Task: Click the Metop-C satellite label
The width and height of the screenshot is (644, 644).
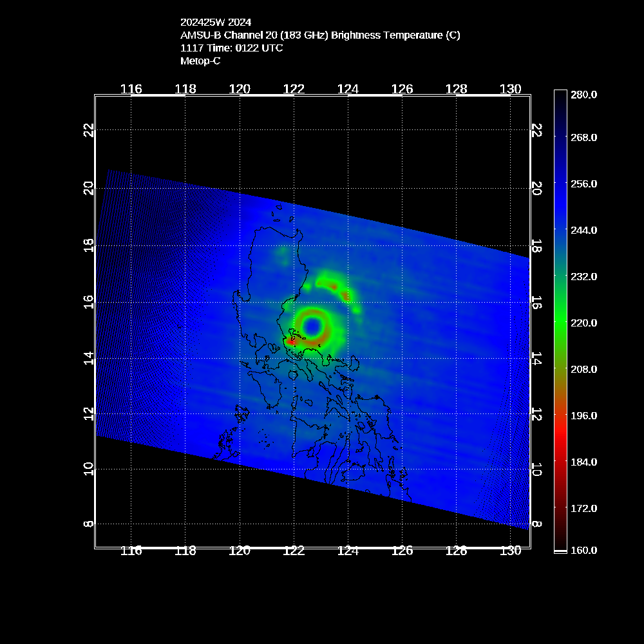Action: (200, 61)
